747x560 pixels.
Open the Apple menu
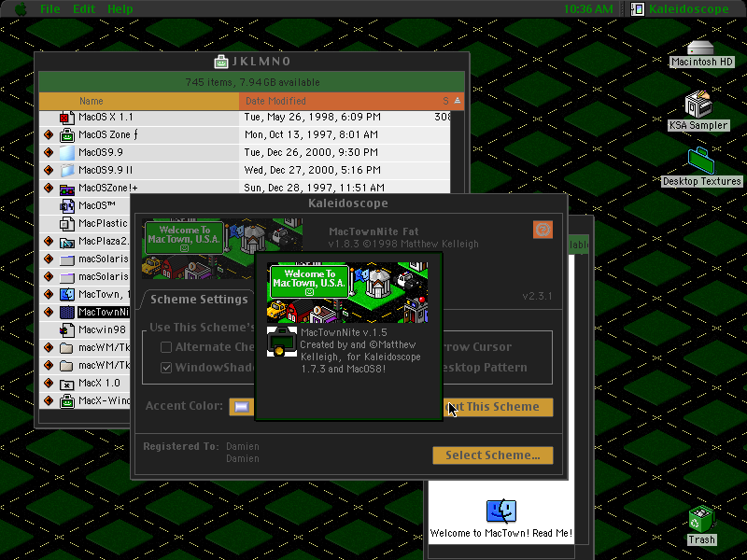click(x=21, y=9)
